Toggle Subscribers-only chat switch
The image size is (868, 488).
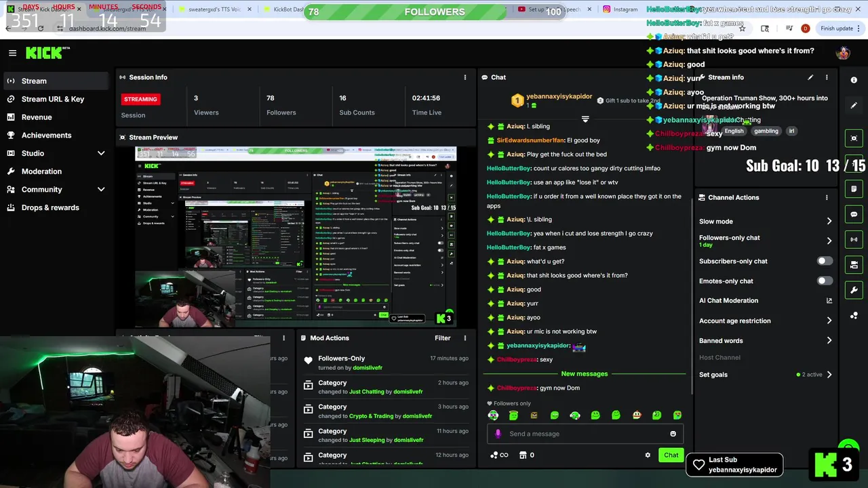click(824, 261)
